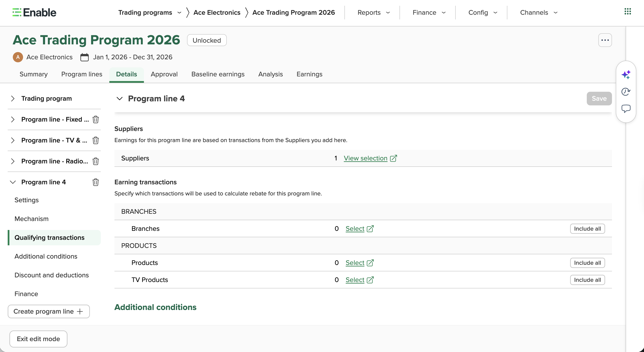Expand the Trading program section

[13, 98]
